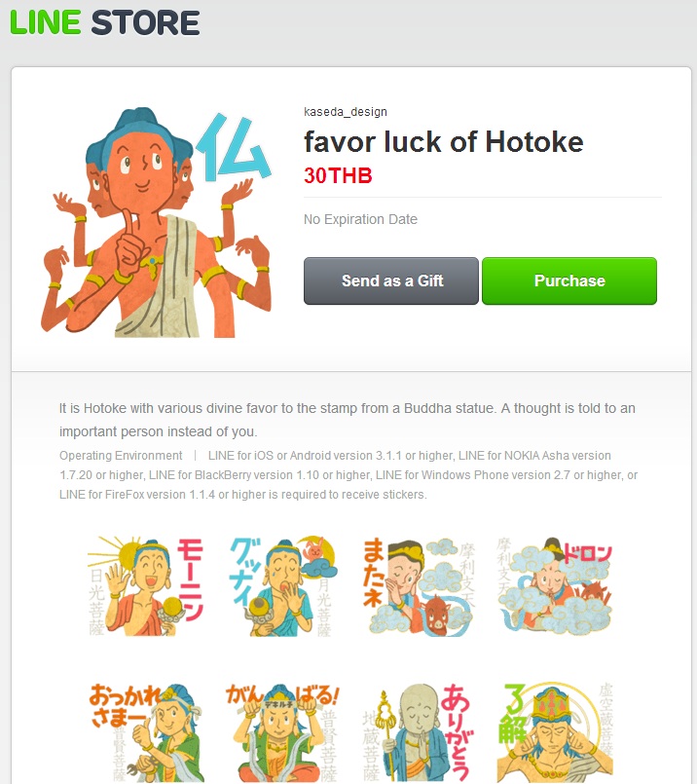Screen dimensions: 697x784
Task: Click the Send as a Gift button
Action: [391, 281]
